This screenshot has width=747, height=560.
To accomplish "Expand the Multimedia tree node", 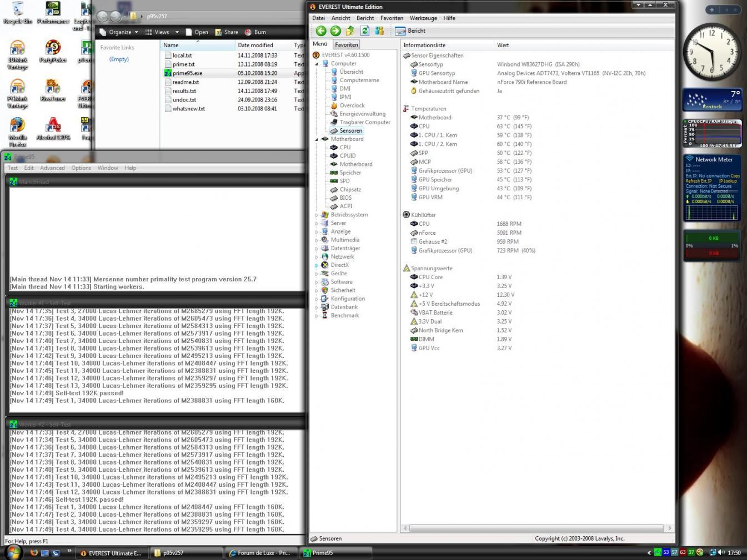I will [317, 240].
